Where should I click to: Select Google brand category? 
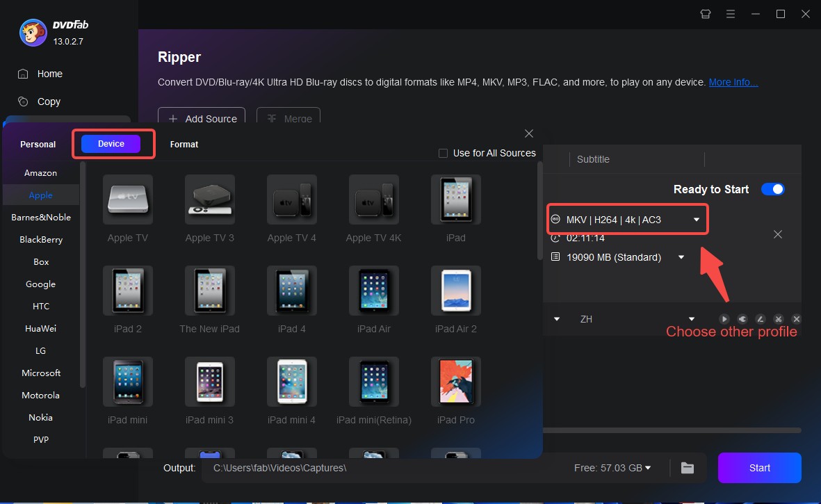[41, 284]
